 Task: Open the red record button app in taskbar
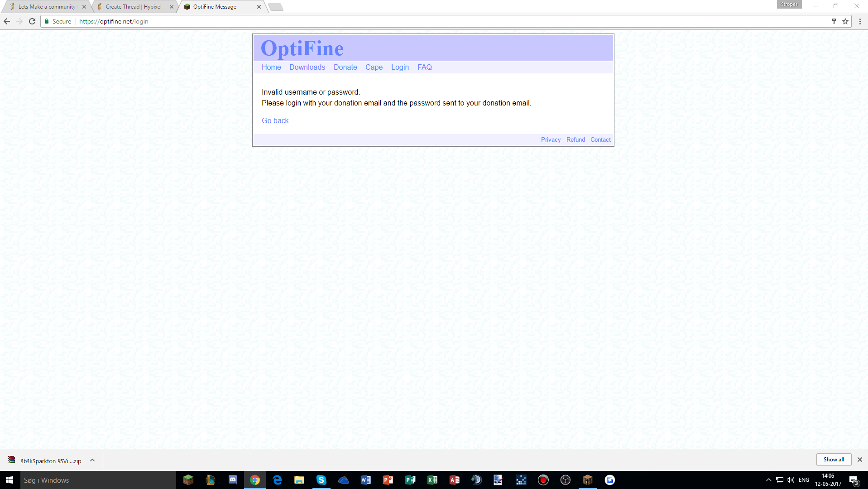pos(543,480)
